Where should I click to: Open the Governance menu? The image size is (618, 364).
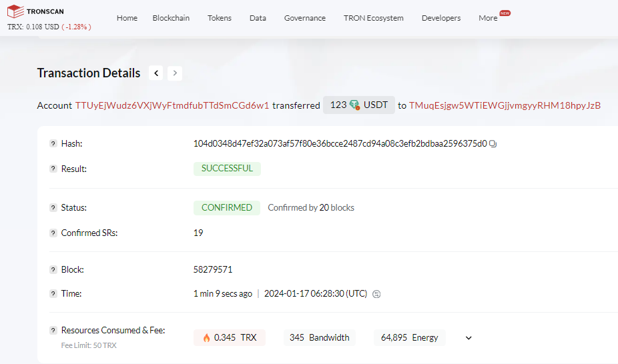[x=305, y=18]
